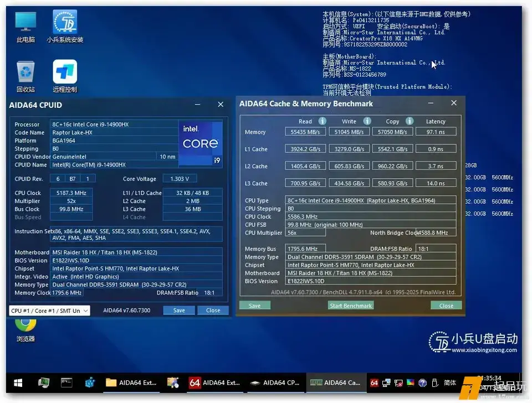Click the L2 Cache Write value 605.83 GB/s

click(349, 166)
